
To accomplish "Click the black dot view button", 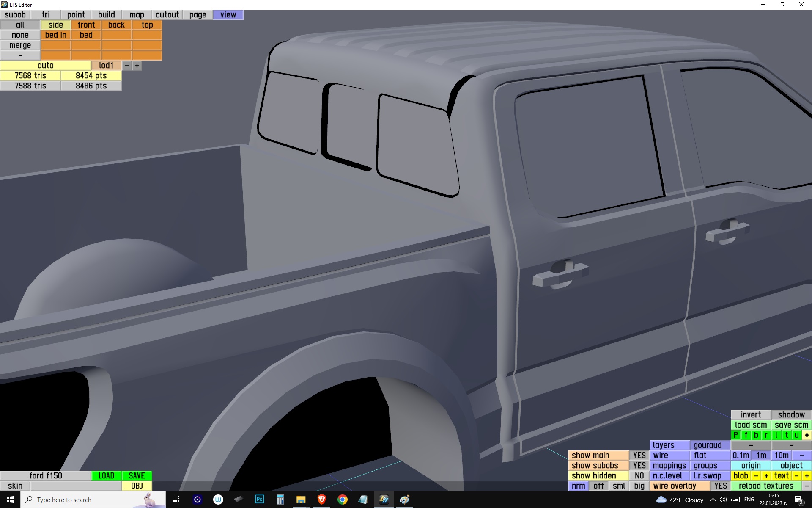I will [x=807, y=435].
